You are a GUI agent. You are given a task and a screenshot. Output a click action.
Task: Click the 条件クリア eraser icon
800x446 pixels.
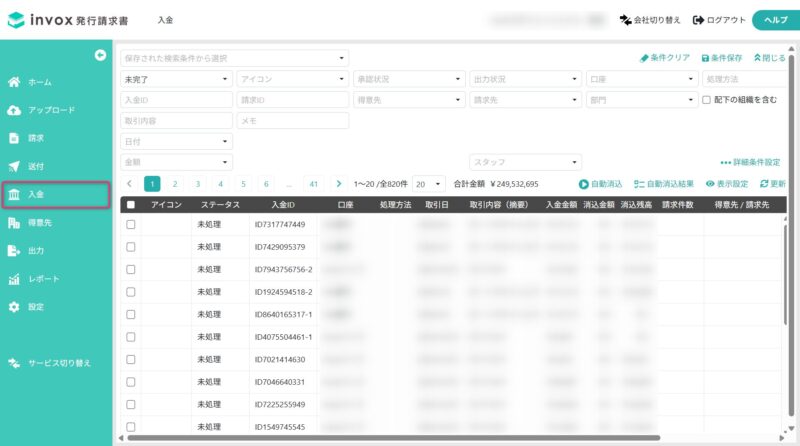pos(645,58)
